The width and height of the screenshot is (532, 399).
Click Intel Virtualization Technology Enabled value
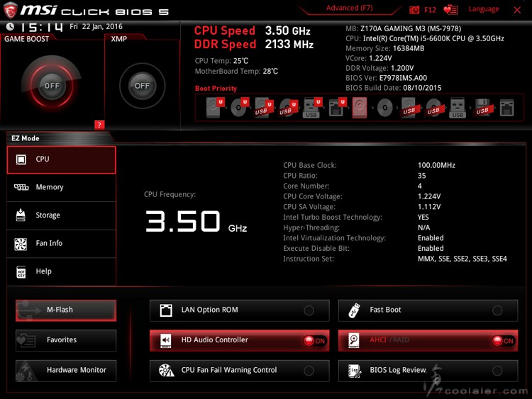click(431, 238)
